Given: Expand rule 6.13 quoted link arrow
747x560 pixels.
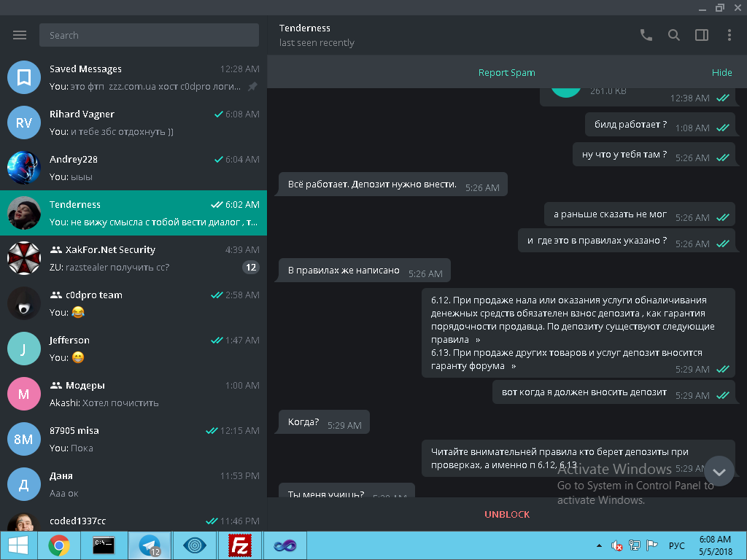Looking at the screenshot, I should click(x=514, y=366).
